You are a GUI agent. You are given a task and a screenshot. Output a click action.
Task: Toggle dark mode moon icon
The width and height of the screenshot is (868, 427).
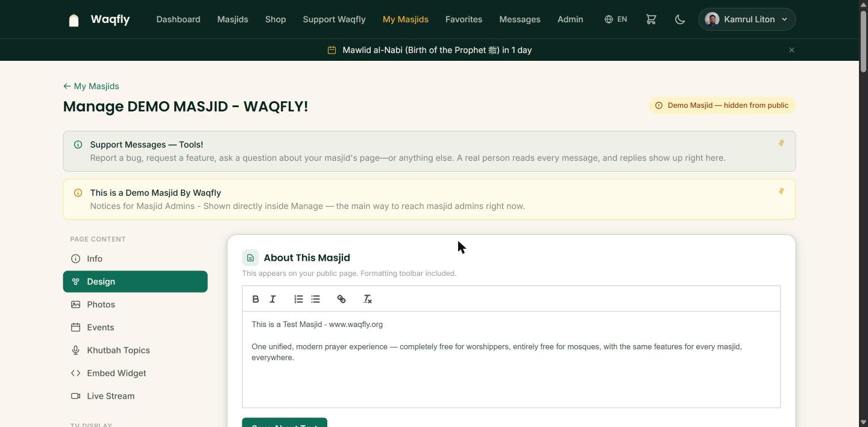680,19
